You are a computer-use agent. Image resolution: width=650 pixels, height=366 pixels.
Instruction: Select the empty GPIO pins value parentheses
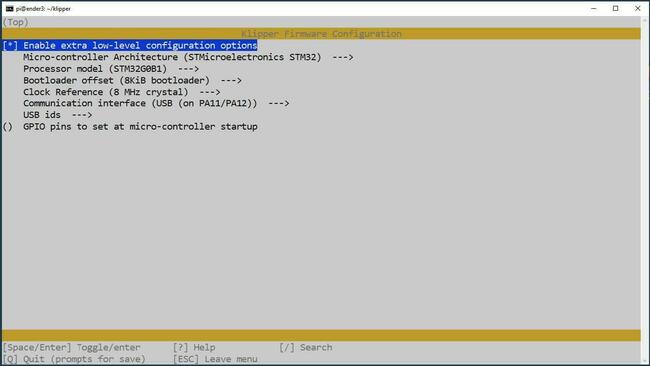click(x=7, y=127)
